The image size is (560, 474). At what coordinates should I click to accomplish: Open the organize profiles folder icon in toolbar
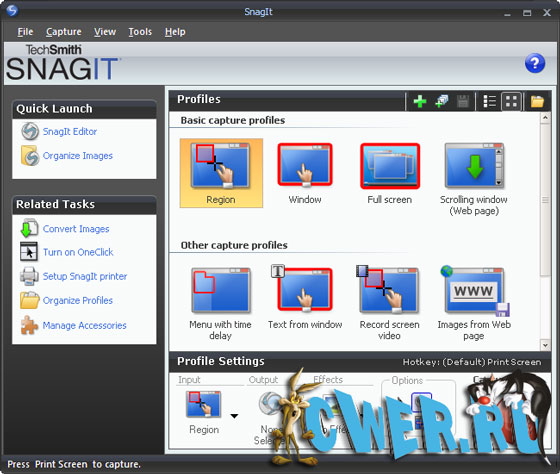(537, 102)
